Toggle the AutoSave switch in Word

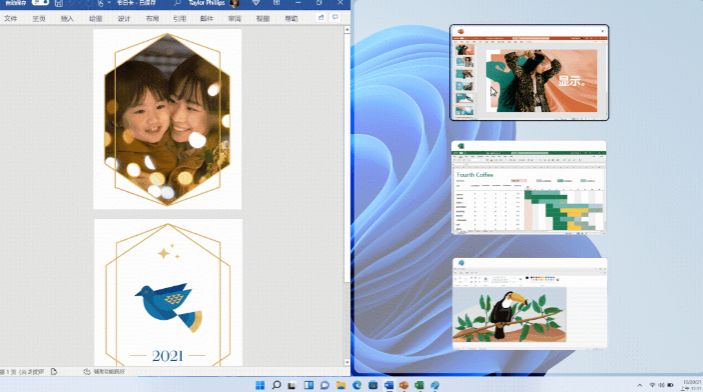tap(40, 3)
